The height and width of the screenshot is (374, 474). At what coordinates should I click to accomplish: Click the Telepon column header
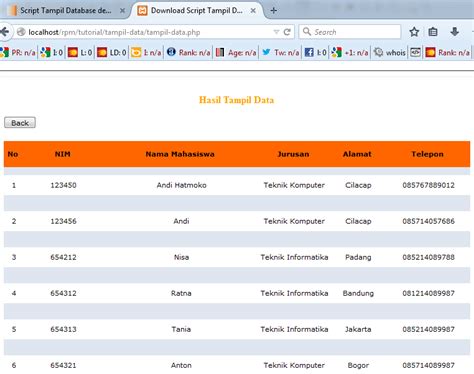pos(427,154)
